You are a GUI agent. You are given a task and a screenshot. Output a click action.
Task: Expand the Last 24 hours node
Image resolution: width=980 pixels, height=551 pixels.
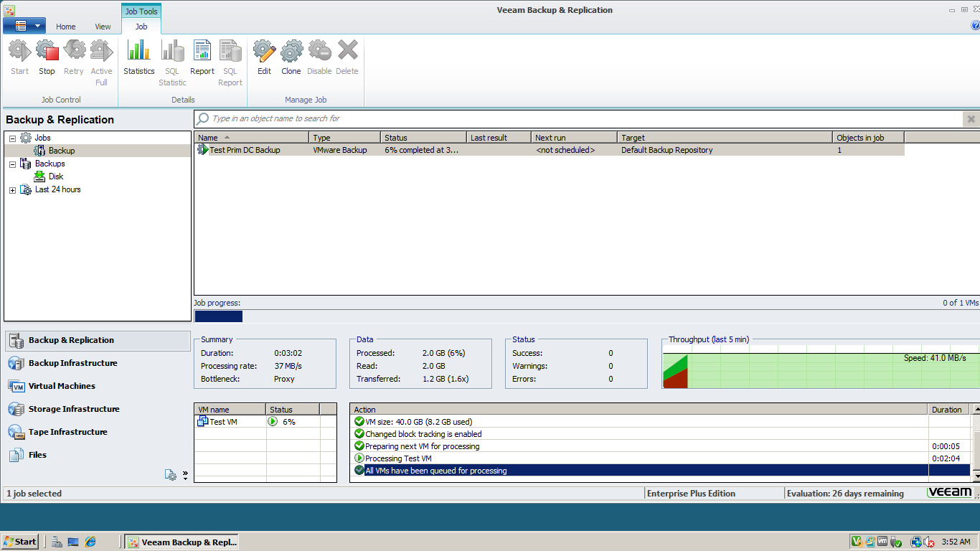[x=12, y=189]
